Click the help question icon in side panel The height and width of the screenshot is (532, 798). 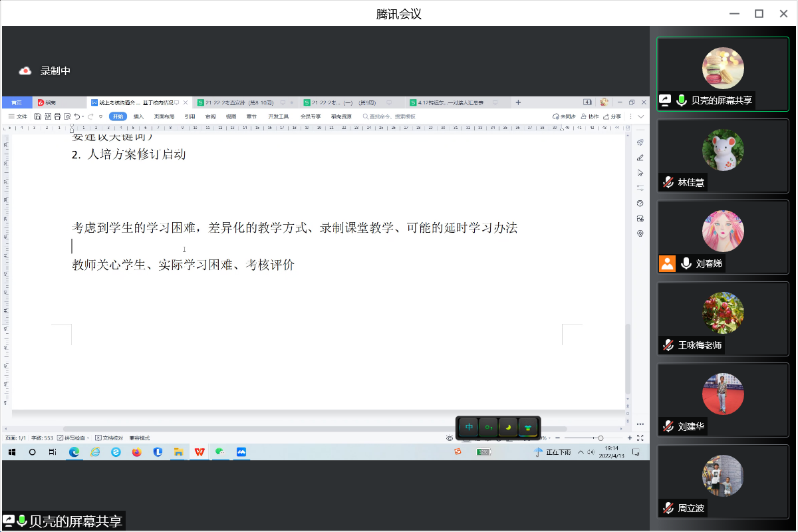coord(640,203)
